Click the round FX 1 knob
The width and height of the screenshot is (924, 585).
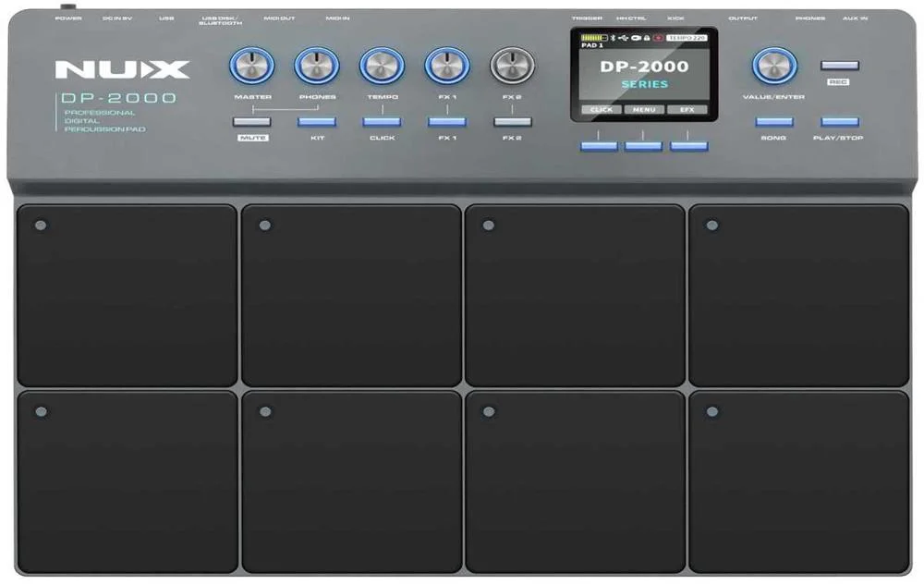pyautogui.click(x=447, y=66)
